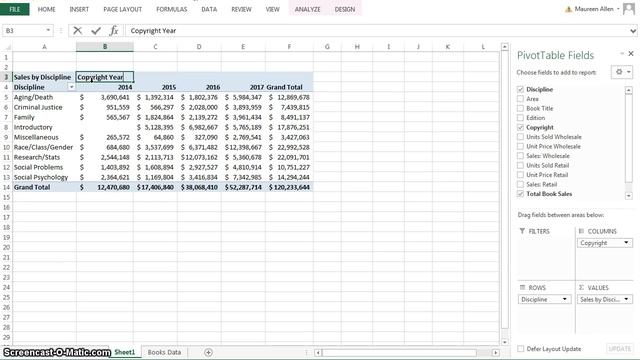Check Units Sold Wholesale field checkbox

[x=520, y=137]
